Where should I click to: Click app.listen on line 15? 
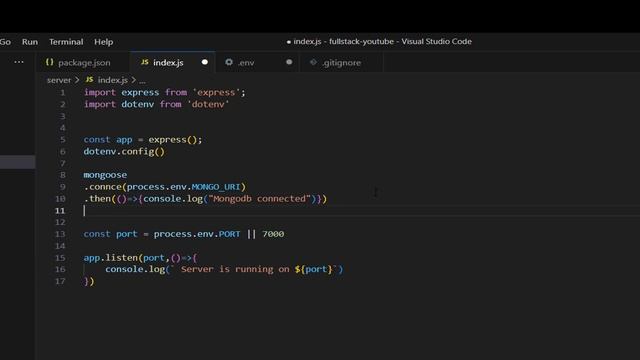pyautogui.click(x=111, y=258)
